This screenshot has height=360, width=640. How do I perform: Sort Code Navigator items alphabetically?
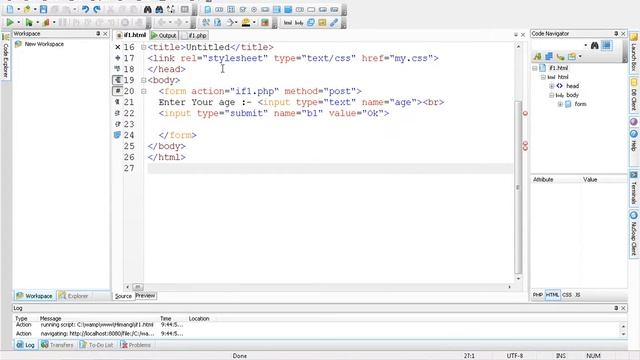[538, 56]
